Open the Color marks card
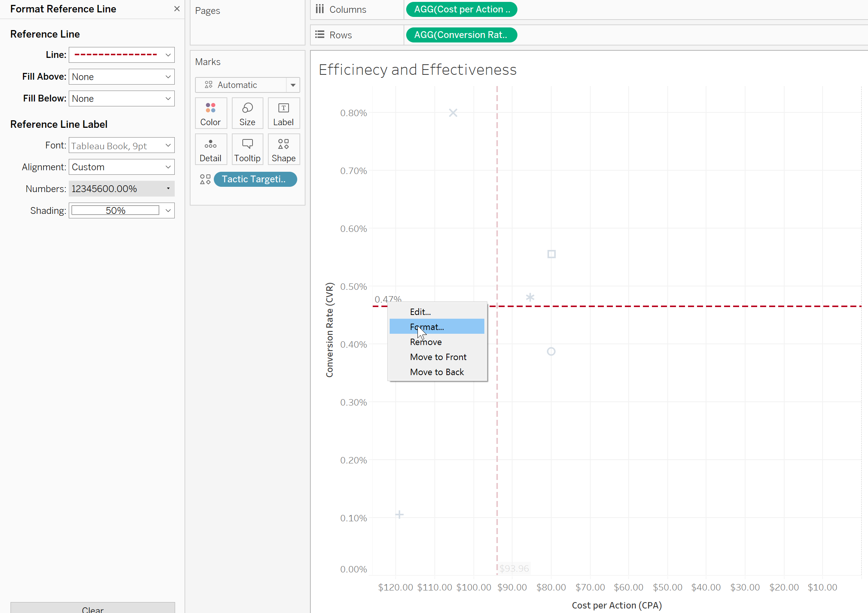The height and width of the screenshot is (613, 868). coord(210,114)
